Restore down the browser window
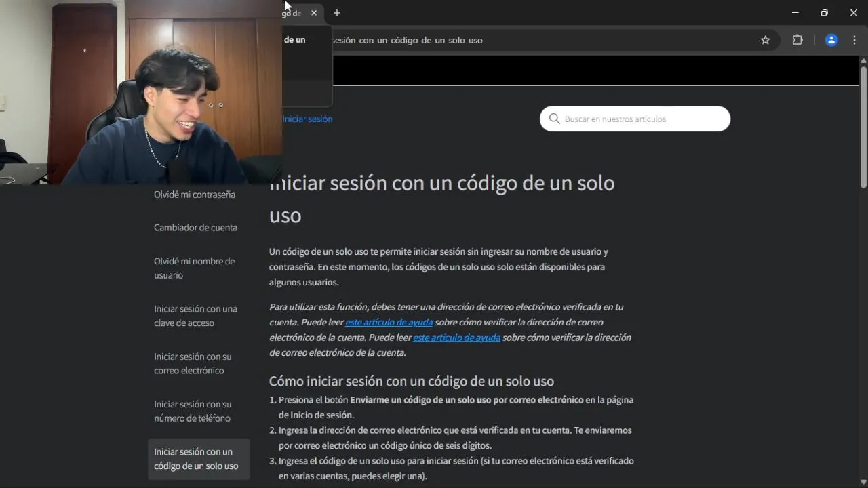Viewport: 868px width, 488px height. click(825, 13)
